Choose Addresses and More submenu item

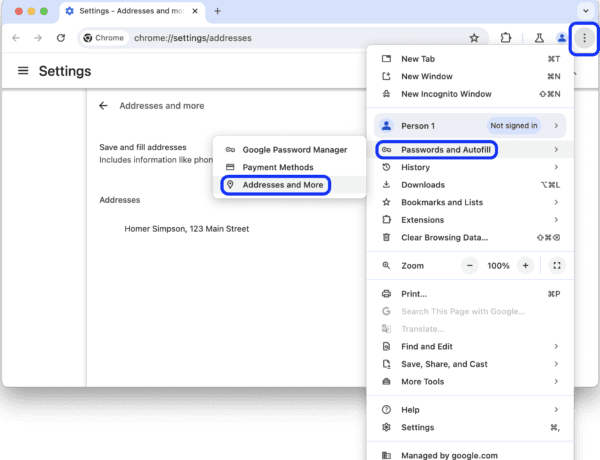pos(290,185)
